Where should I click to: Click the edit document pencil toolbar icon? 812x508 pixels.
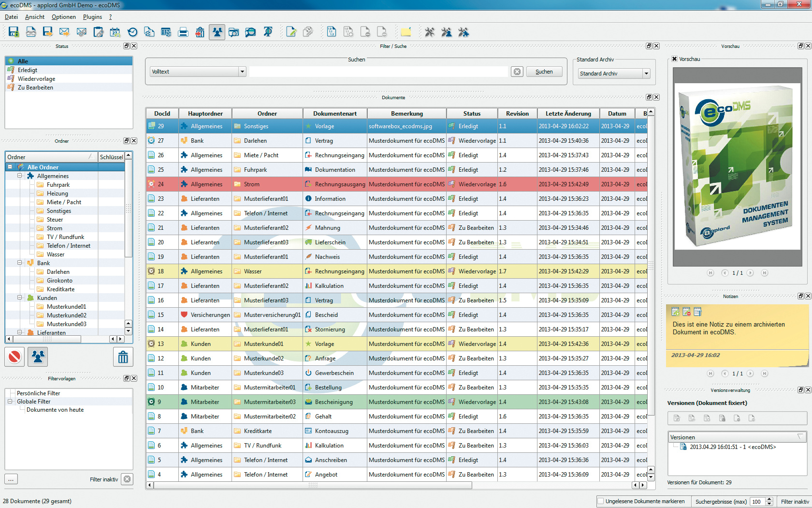(291, 32)
